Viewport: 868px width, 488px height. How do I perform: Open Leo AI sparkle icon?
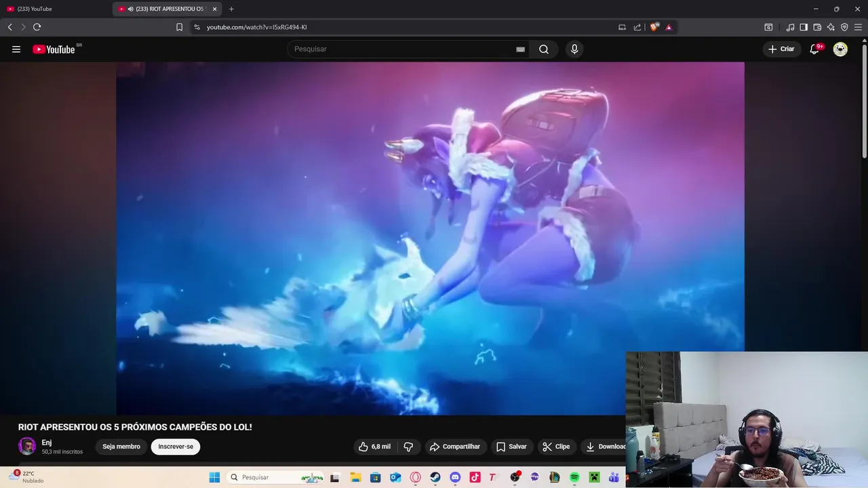pyautogui.click(x=831, y=27)
